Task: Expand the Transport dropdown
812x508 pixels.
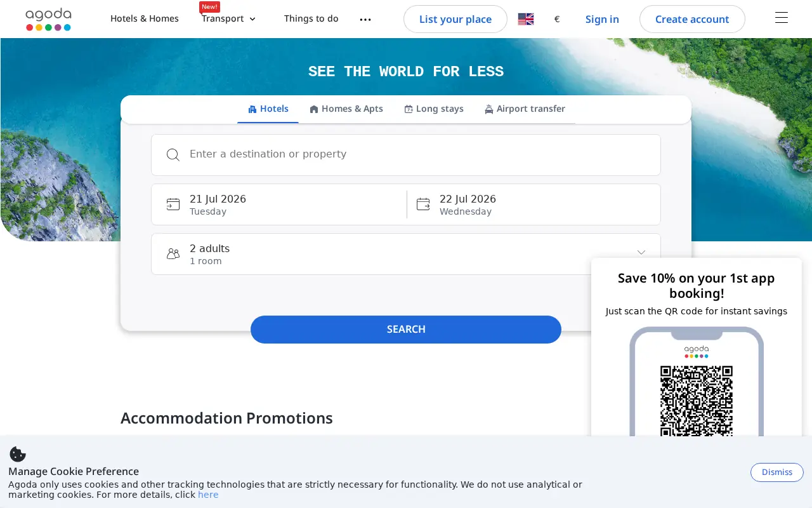Action: click(229, 18)
